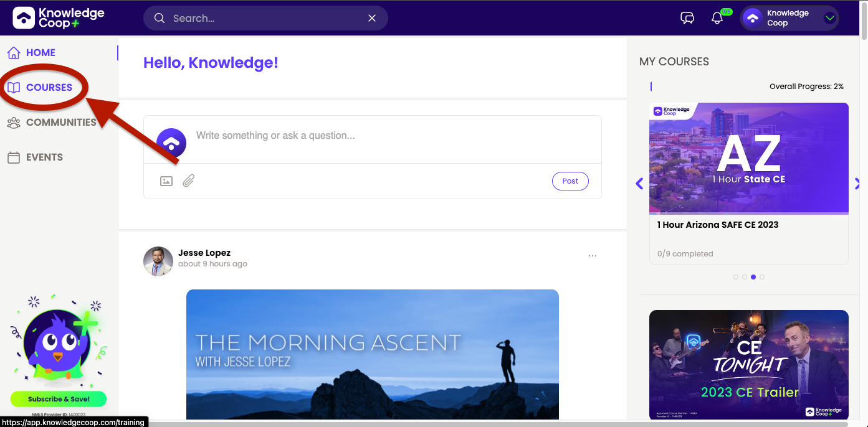Click the Communities people icon

pos(14,122)
